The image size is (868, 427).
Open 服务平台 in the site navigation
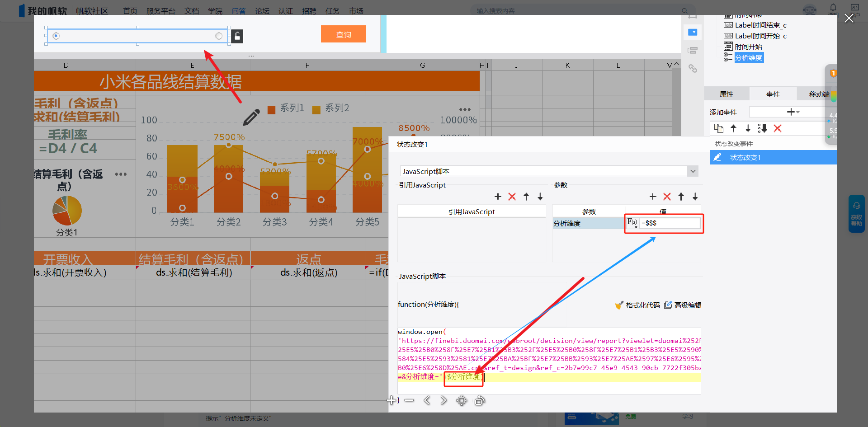click(161, 11)
